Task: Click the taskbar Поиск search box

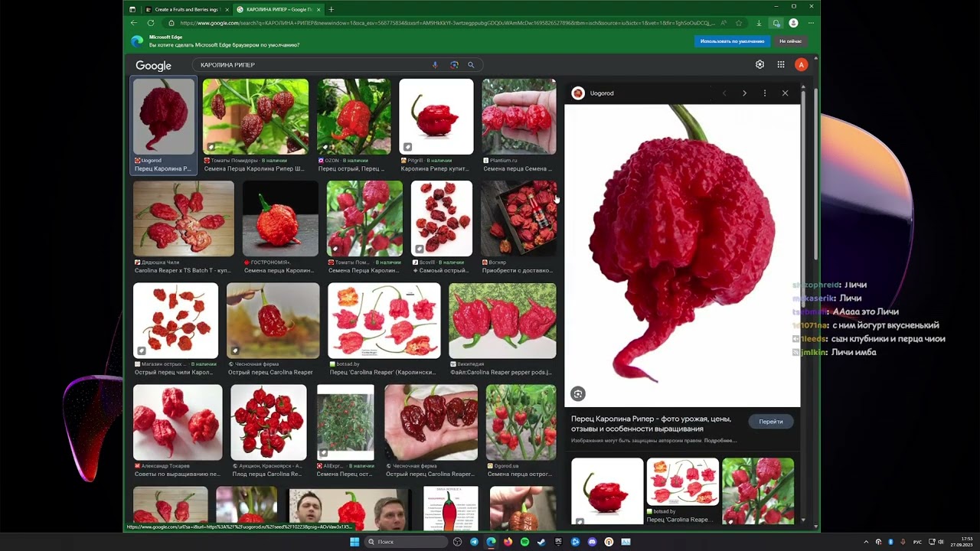Action: pos(404,542)
